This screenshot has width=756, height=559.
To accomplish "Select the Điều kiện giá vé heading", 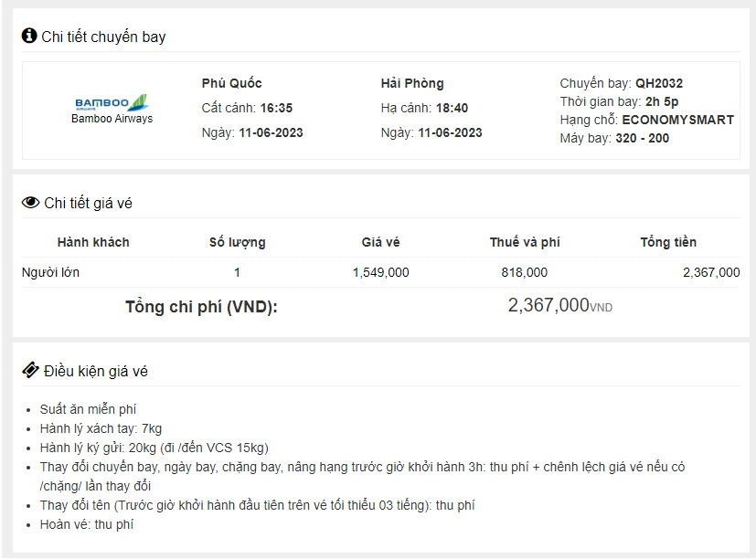I will [96, 371].
